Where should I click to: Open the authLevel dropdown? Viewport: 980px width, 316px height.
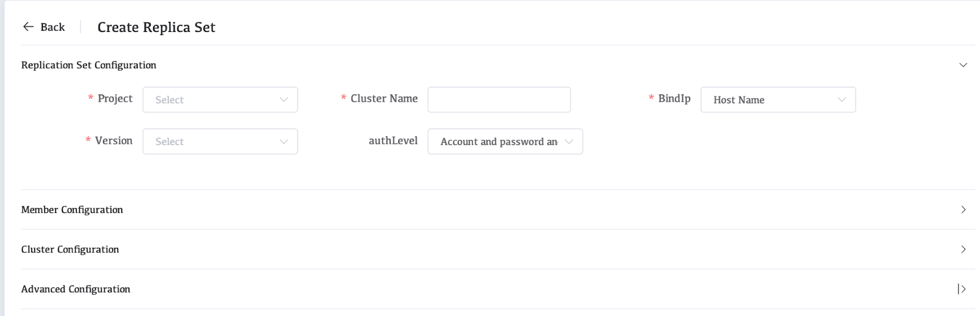[x=498, y=141]
